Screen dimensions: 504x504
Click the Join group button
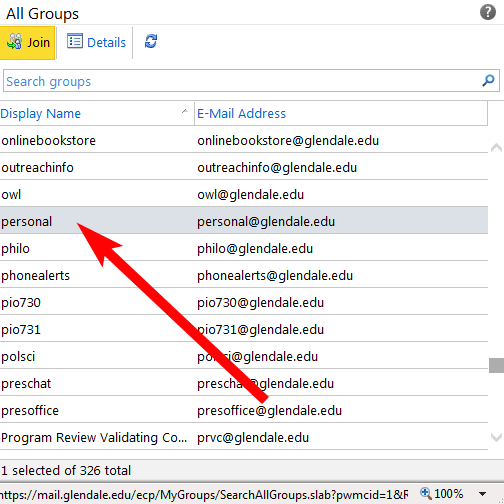27,43
